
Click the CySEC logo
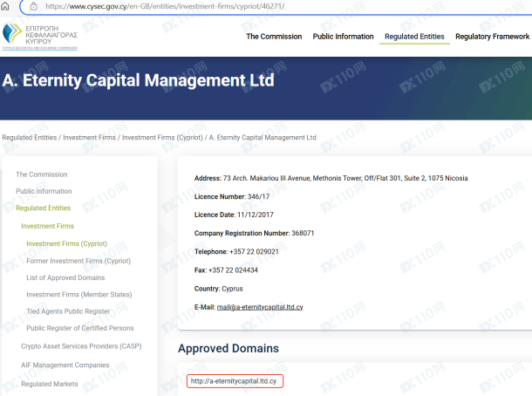(x=40, y=37)
